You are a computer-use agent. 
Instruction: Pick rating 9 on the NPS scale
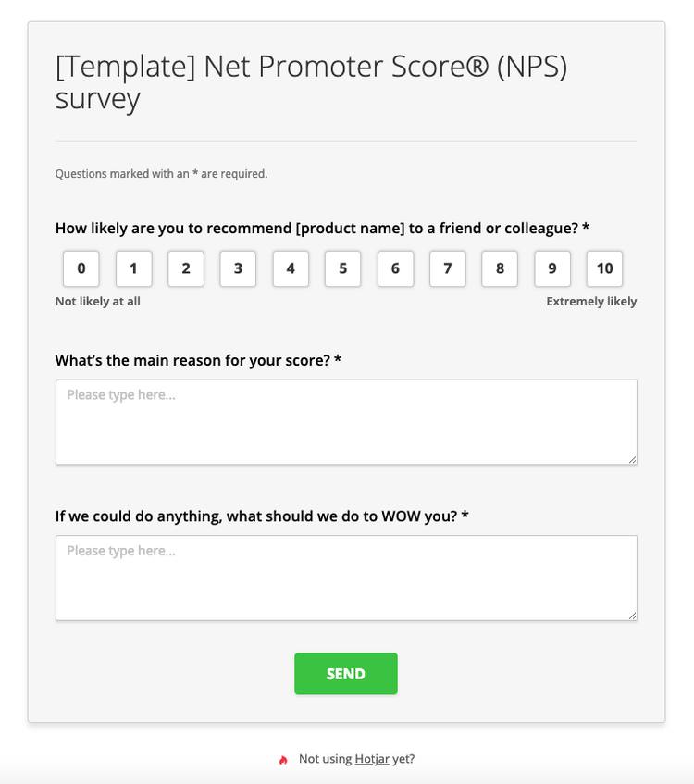(552, 268)
